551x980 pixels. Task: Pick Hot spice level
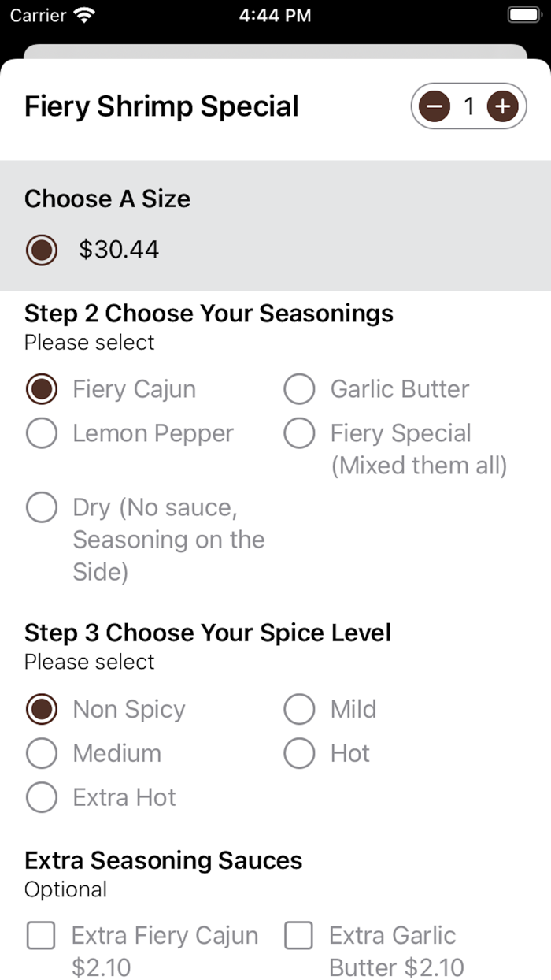pyautogui.click(x=299, y=753)
